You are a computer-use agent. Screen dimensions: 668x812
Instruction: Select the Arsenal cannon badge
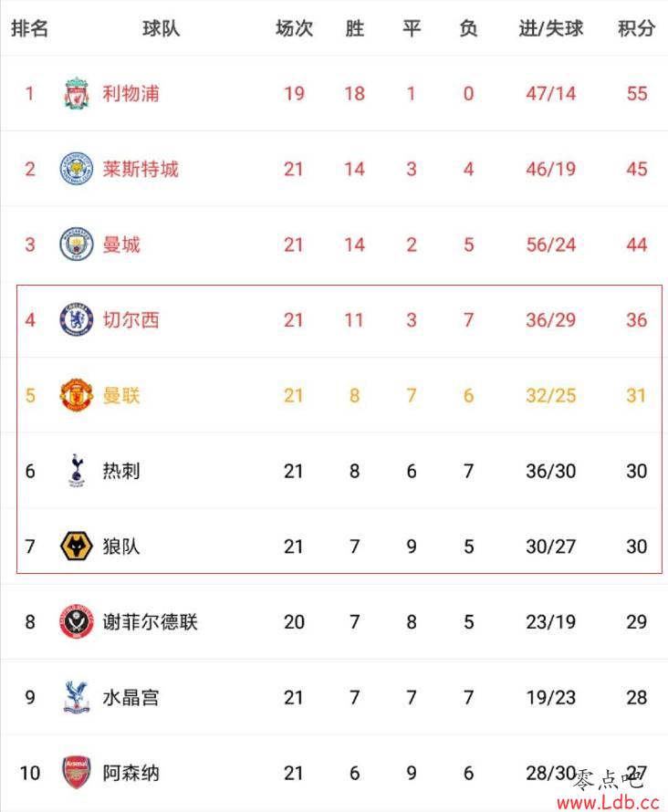click(76, 772)
